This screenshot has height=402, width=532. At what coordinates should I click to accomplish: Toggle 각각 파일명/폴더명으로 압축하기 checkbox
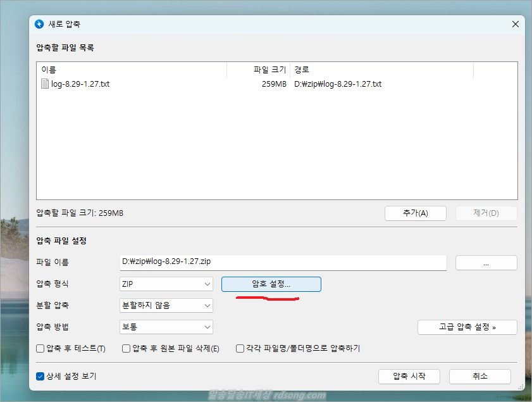pyautogui.click(x=240, y=348)
